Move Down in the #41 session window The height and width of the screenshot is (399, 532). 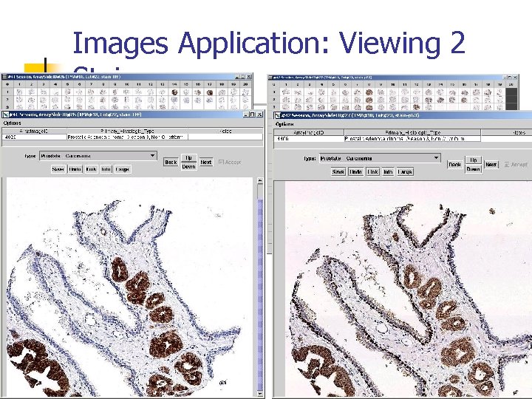(x=188, y=166)
